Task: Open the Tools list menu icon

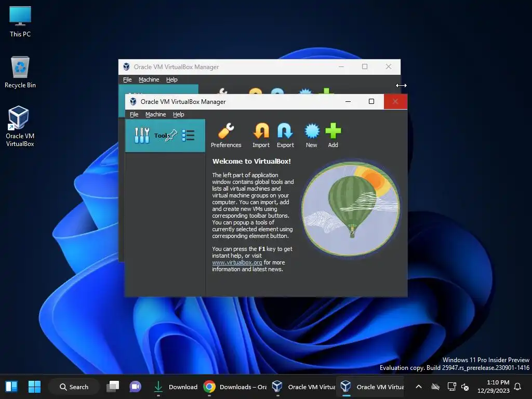Action: point(188,135)
